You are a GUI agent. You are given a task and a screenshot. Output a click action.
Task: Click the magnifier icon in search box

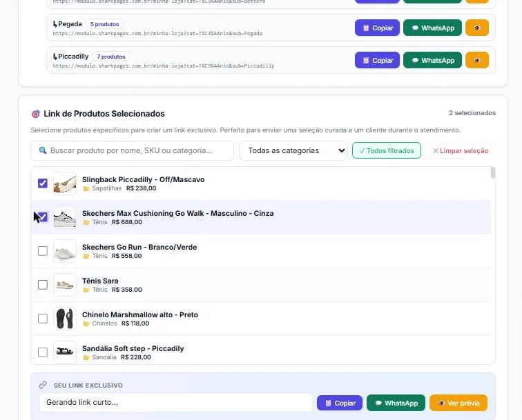pyautogui.click(x=43, y=150)
